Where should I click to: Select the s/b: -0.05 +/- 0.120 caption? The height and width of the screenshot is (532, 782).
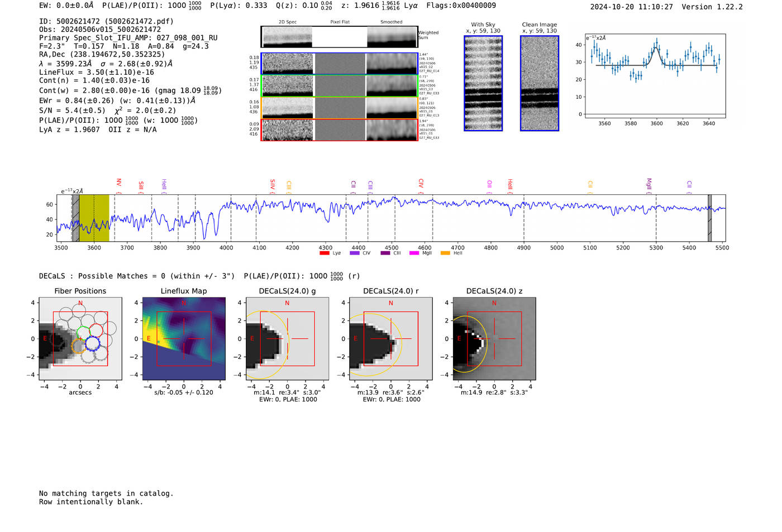[184, 392]
